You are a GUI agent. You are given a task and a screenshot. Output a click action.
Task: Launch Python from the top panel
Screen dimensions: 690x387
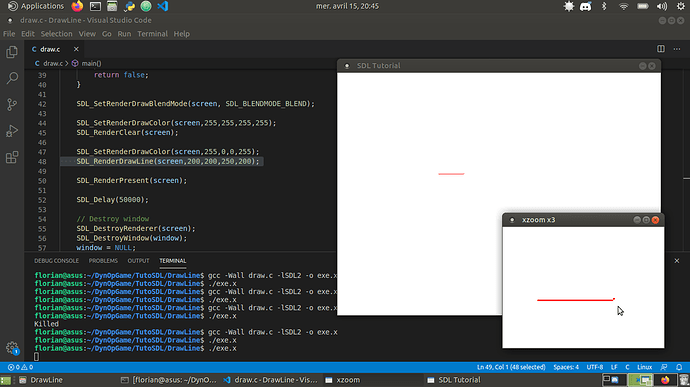pos(129,6)
